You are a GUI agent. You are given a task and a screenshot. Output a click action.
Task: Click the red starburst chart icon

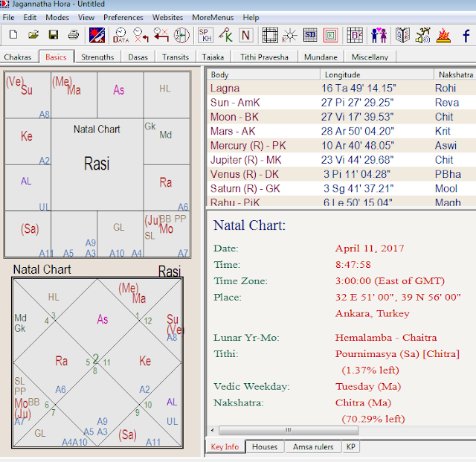click(97, 35)
